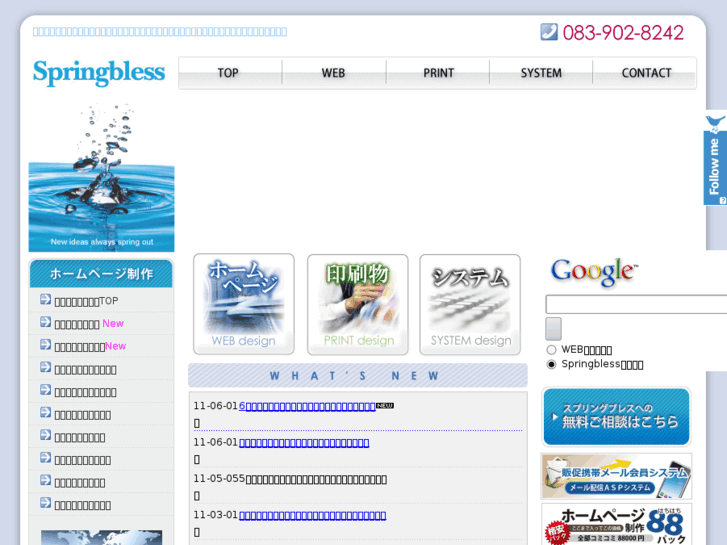727x545 pixels.
Task: Open the ホームページ WEB design tile
Action: [244, 304]
